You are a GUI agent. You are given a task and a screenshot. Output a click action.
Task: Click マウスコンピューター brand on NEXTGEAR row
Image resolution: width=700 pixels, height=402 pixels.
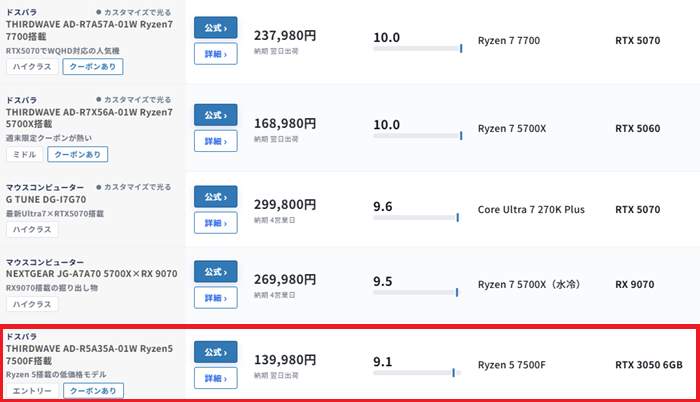pos(45,262)
